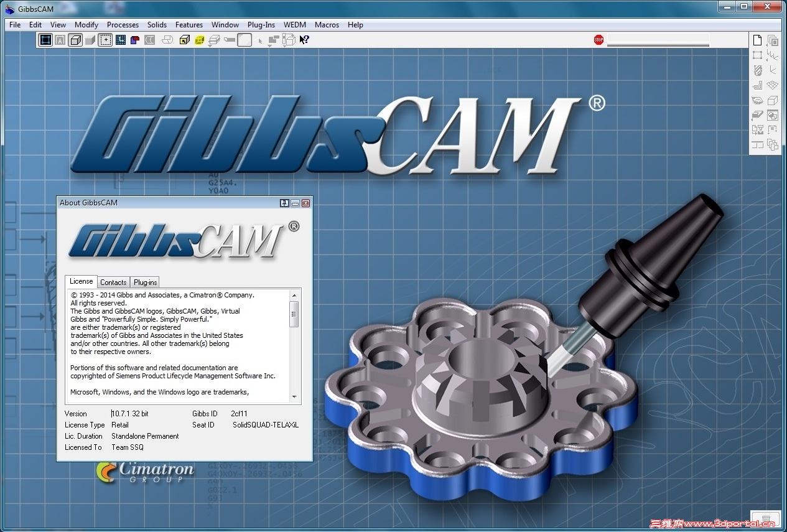Viewport: 787px width, 532px height.
Task: Open the Machining L-shaped toolpath palette icon
Action: [x=757, y=86]
